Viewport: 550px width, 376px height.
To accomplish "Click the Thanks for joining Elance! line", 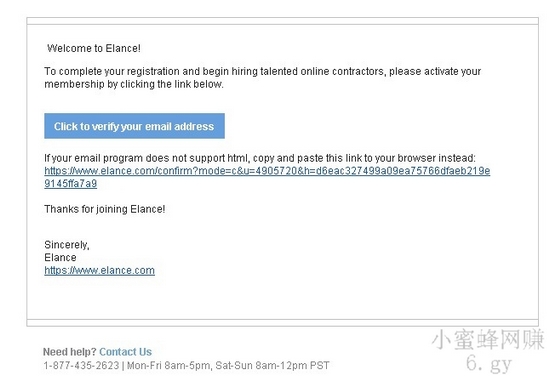I will pos(105,209).
